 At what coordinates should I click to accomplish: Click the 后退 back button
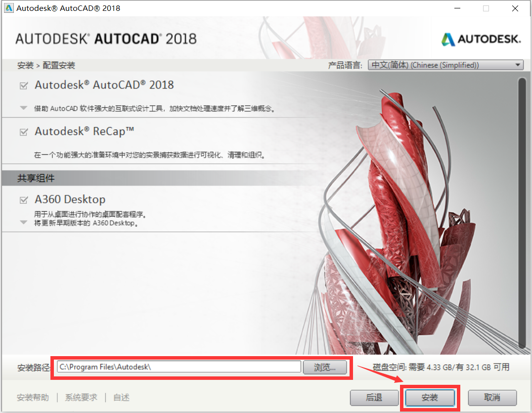(x=374, y=397)
